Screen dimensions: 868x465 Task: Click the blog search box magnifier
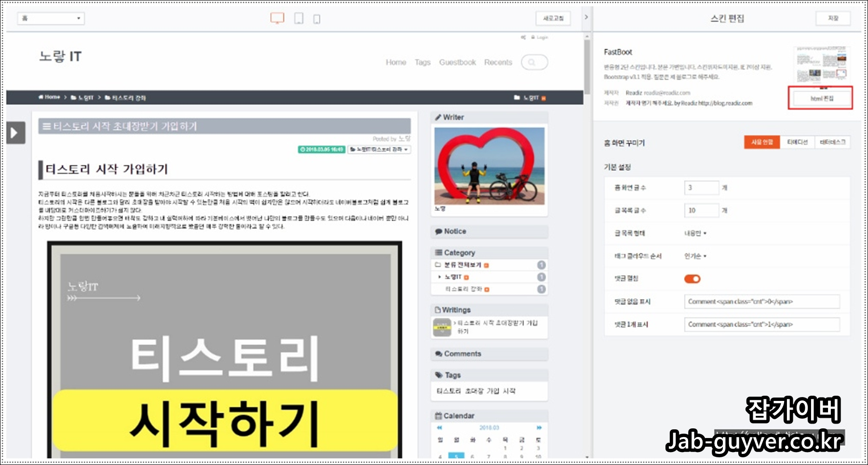click(x=532, y=62)
